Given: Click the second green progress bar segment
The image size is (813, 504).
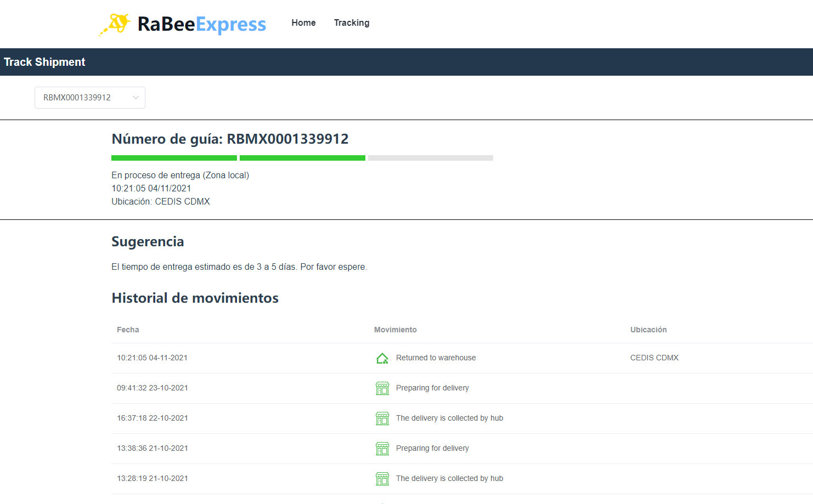Looking at the screenshot, I should click(302, 158).
